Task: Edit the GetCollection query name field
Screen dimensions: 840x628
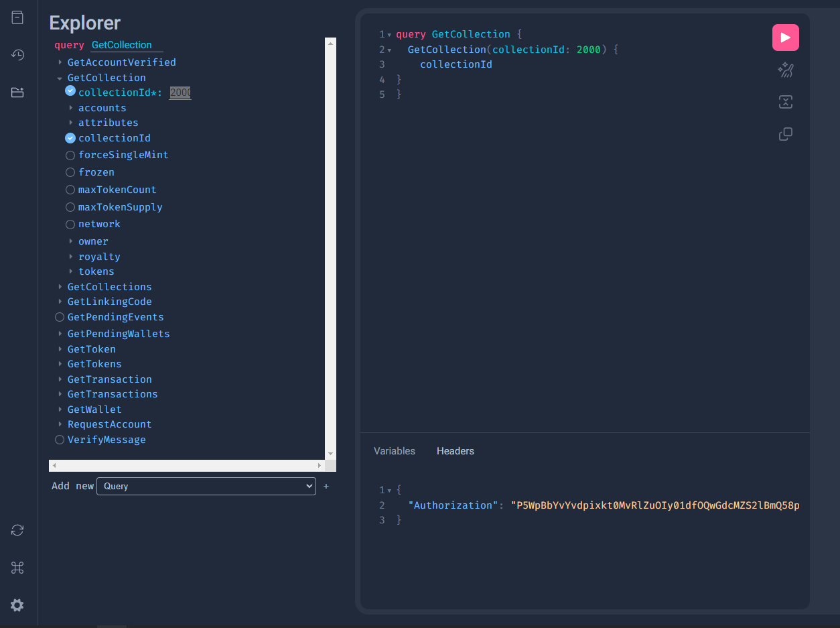Action: (127, 45)
